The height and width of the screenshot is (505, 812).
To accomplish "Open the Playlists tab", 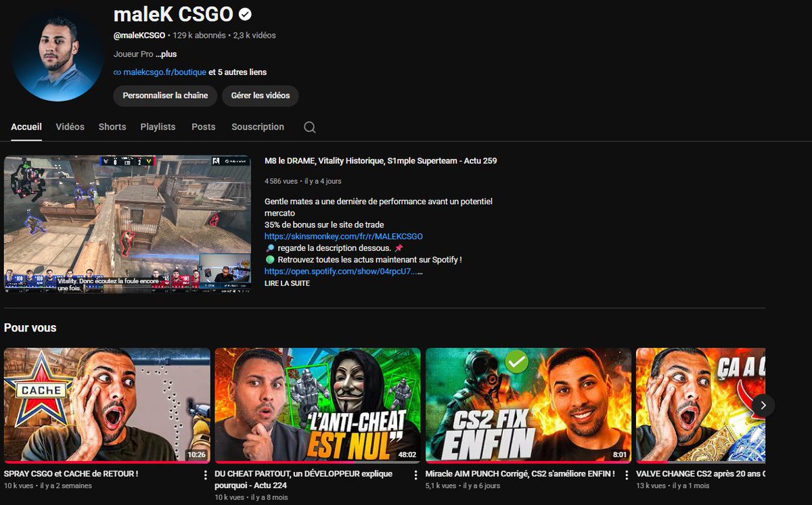I will [x=158, y=127].
